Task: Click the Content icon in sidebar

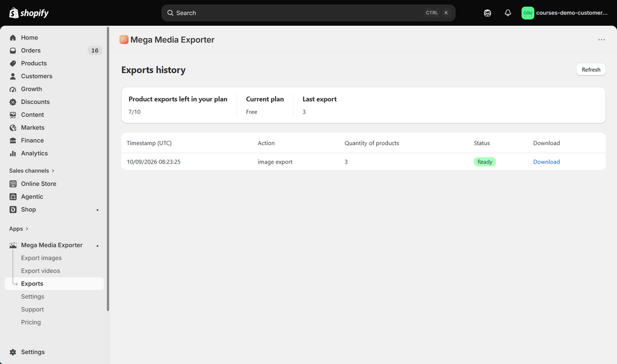Action: coord(13,115)
